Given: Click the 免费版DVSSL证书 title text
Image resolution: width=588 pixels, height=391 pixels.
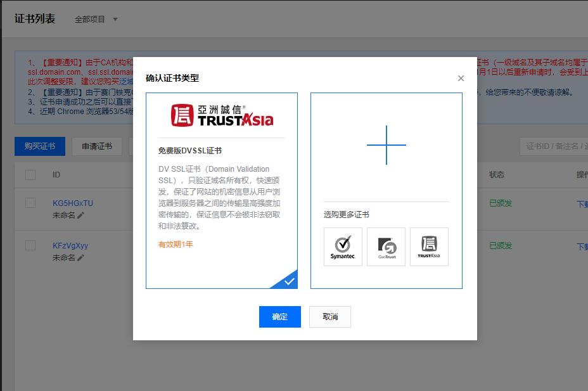Looking at the screenshot, I should [189, 151].
